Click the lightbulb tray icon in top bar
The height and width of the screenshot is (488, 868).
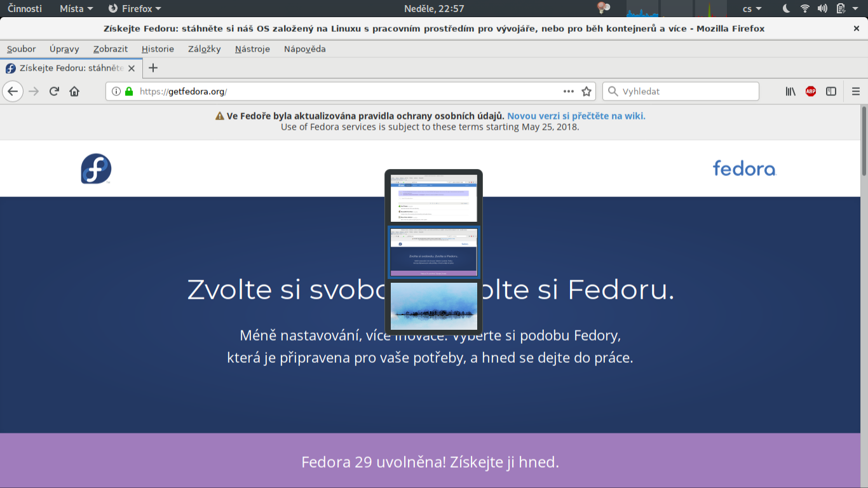point(603,8)
